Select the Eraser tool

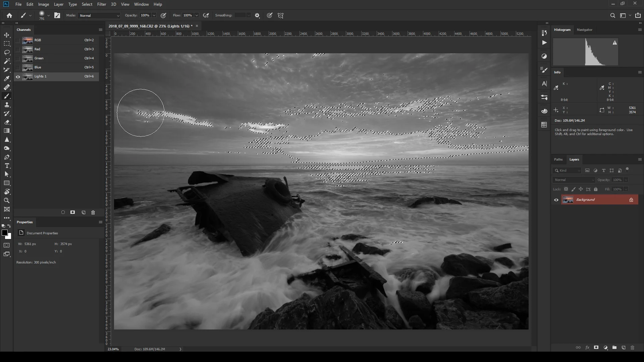pos(7,122)
